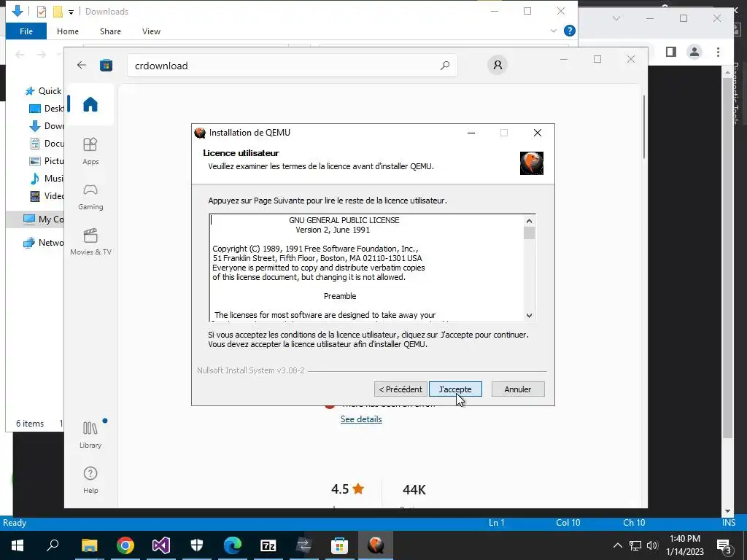Click the 6 items count in Explorer
The width and height of the screenshot is (747, 560).
click(x=30, y=424)
